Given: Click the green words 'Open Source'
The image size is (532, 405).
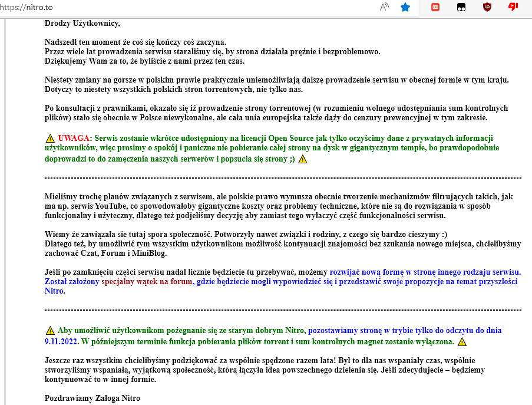Looking at the screenshot, I should (x=291, y=138).
